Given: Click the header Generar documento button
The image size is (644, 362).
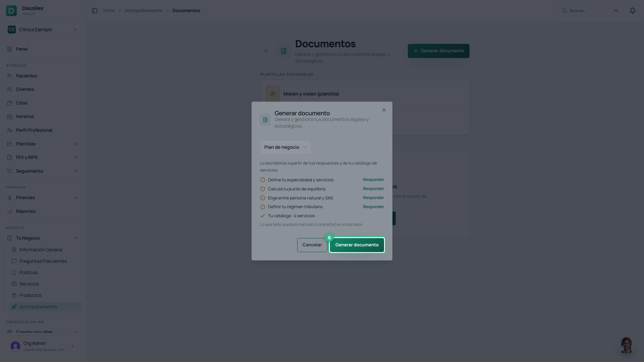Looking at the screenshot, I should point(438,51).
